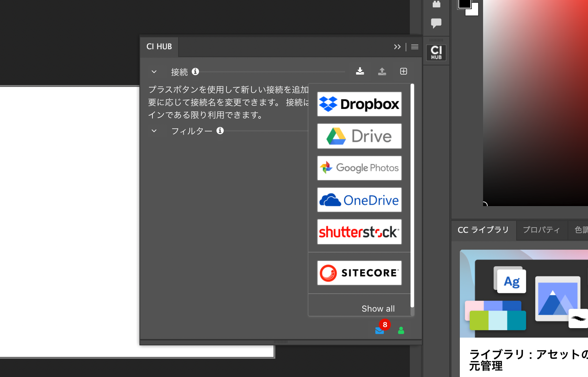Click the library illustration thumbnail
This screenshot has width=588, height=377.
click(x=524, y=294)
